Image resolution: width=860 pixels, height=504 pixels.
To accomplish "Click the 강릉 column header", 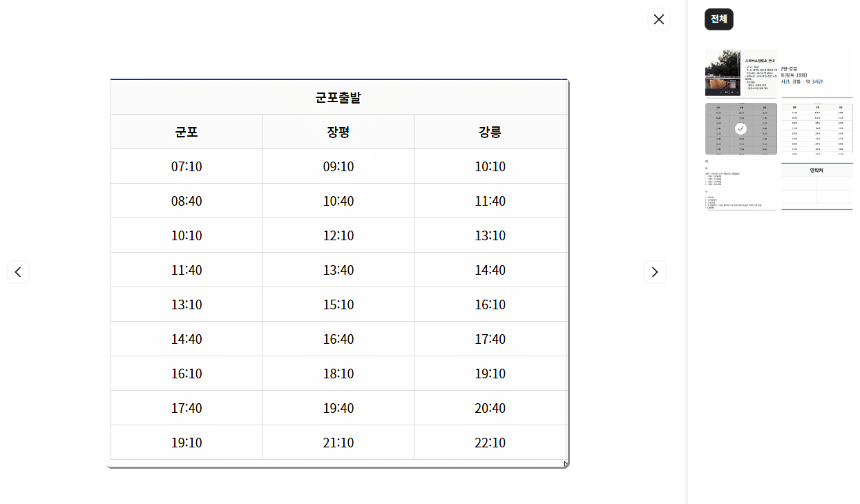I will (x=490, y=132).
